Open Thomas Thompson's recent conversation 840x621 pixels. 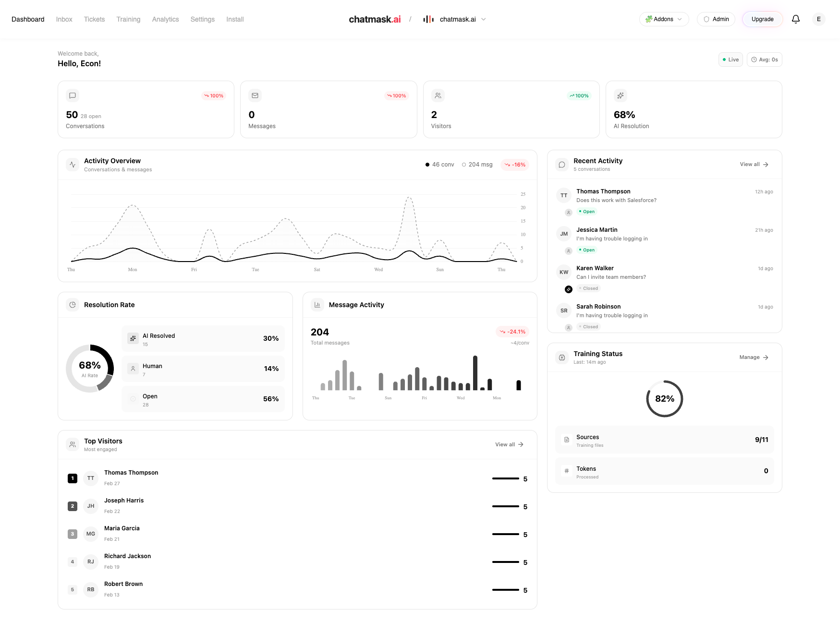point(664,201)
